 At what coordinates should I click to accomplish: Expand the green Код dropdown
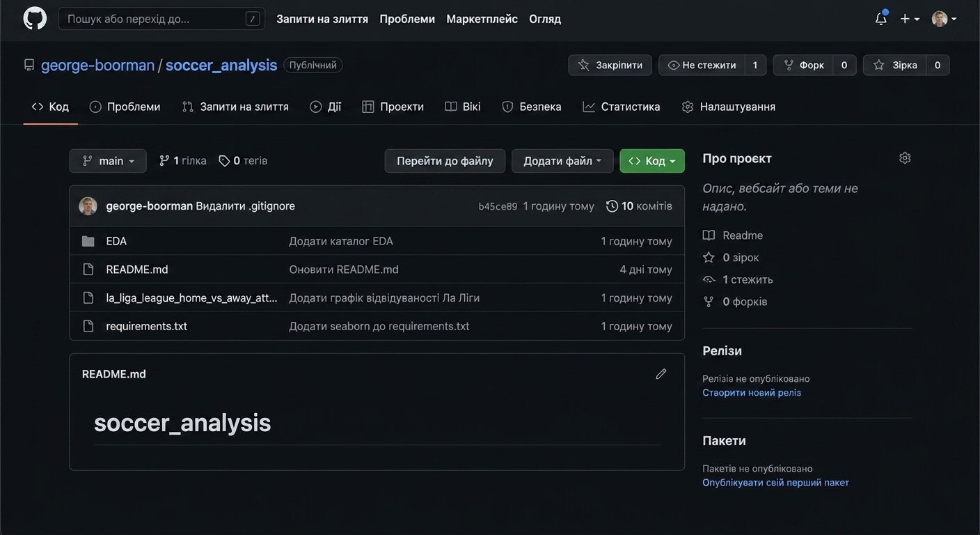pos(652,161)
